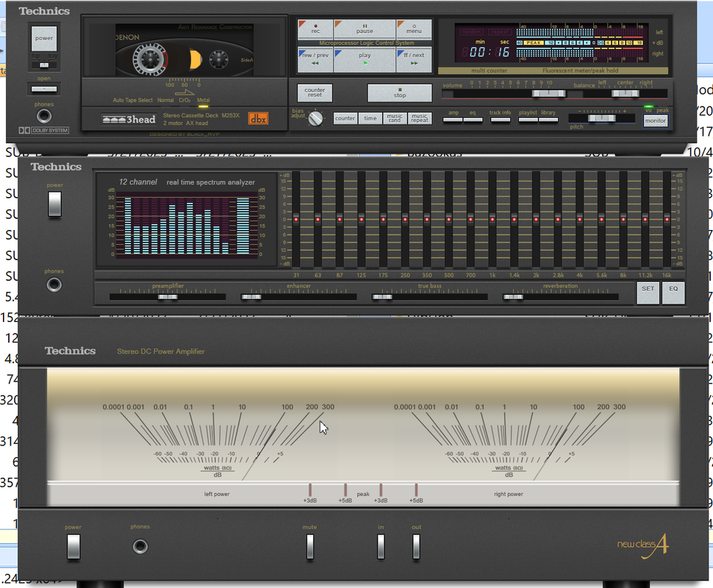Click the new class A logo
The width and height of the screenshot is (713, 588).
point(642,545)
